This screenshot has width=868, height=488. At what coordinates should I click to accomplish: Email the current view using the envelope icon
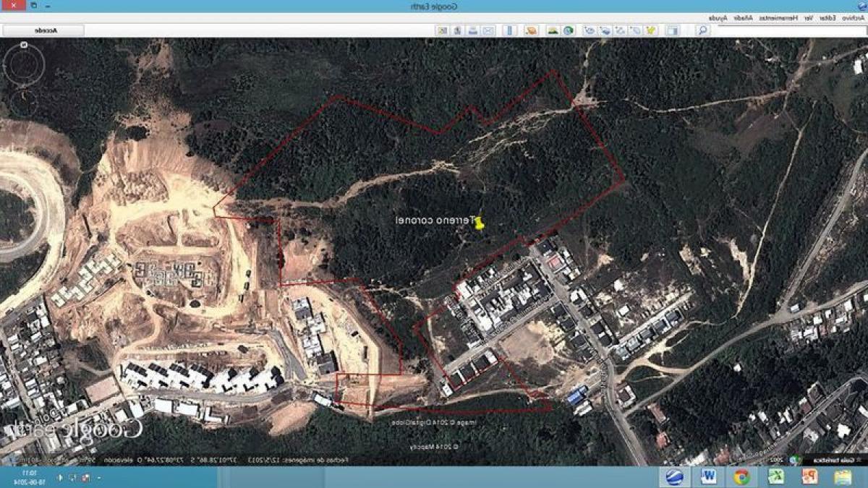pyautogui.click(x=488, y=30)
